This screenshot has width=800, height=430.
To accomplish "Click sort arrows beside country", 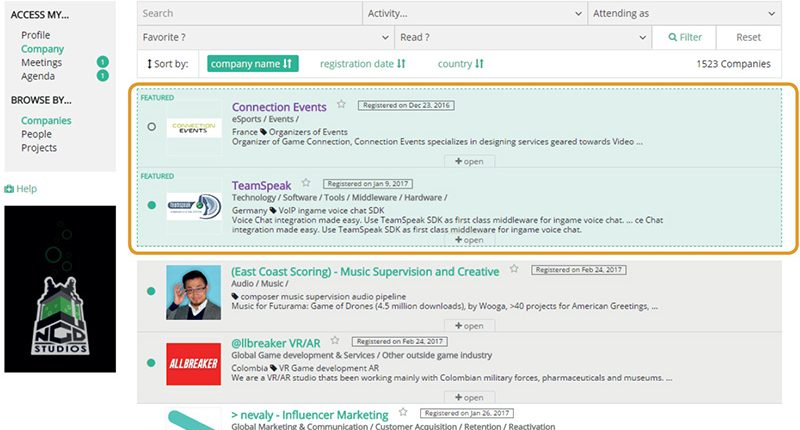I will 479,64.
